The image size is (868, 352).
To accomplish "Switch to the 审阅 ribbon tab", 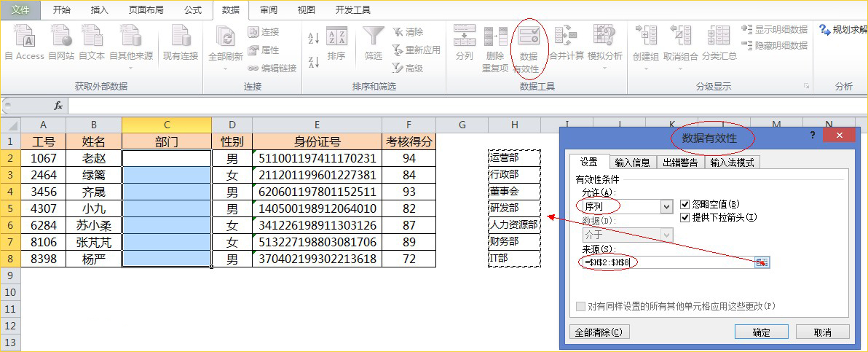I will point(269,10).
